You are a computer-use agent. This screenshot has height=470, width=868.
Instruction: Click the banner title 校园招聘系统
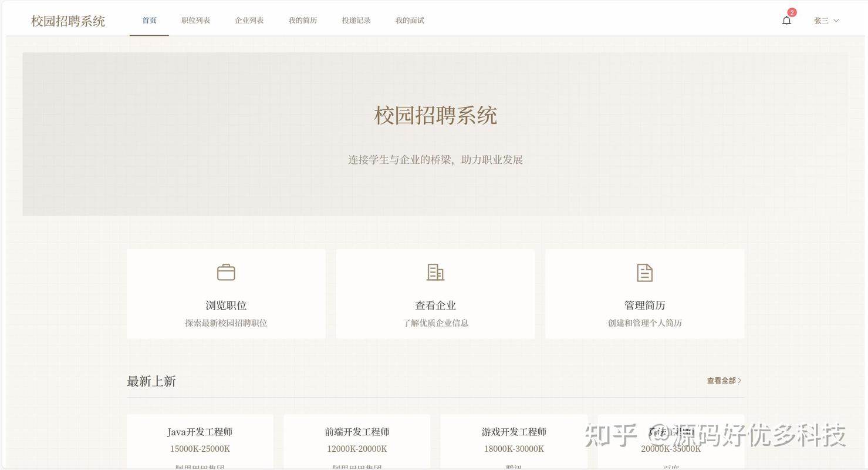pos(435,115)
